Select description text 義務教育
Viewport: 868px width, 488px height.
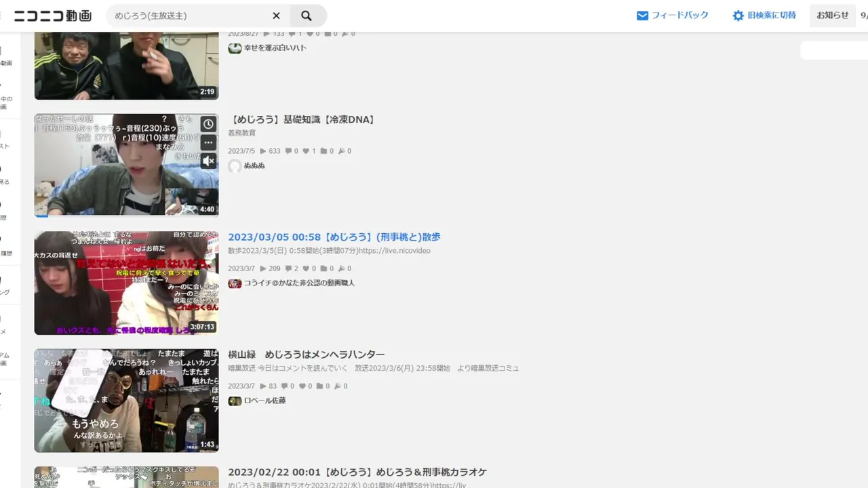click(242, 133)
